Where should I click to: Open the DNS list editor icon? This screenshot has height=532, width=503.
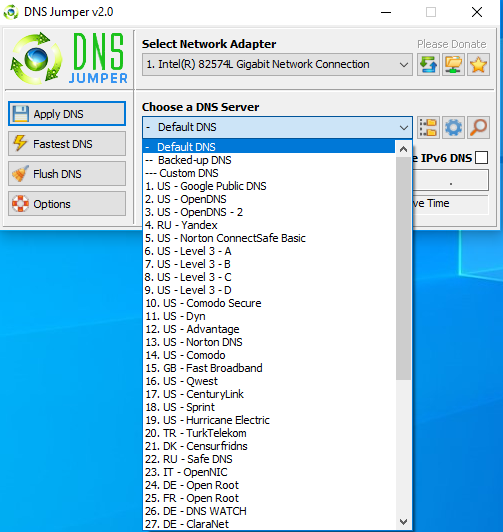coord(428,128)
